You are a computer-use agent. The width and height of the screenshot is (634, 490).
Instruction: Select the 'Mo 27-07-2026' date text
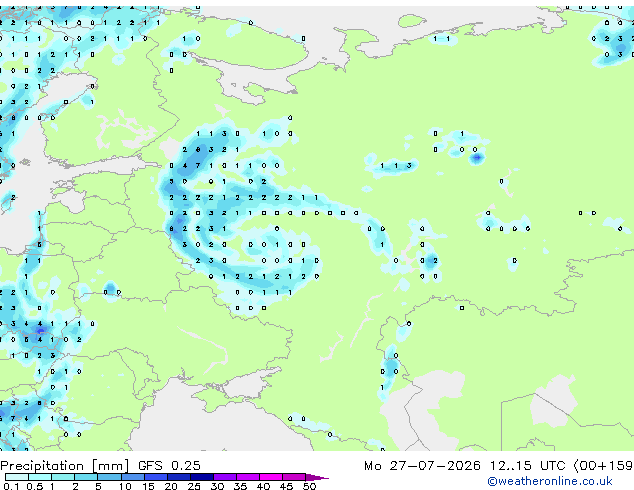click(422, 466)
